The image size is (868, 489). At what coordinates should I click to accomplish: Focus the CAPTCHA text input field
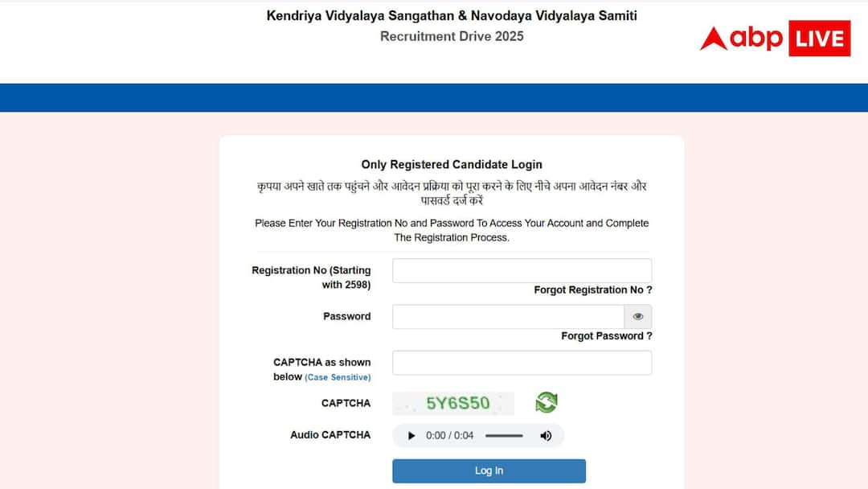[522, 363]
